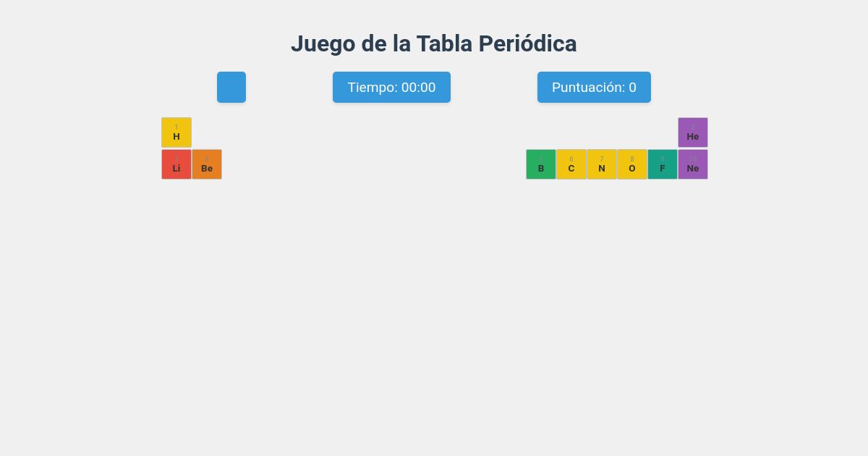Click the blank blue start button

click(231, 87)
